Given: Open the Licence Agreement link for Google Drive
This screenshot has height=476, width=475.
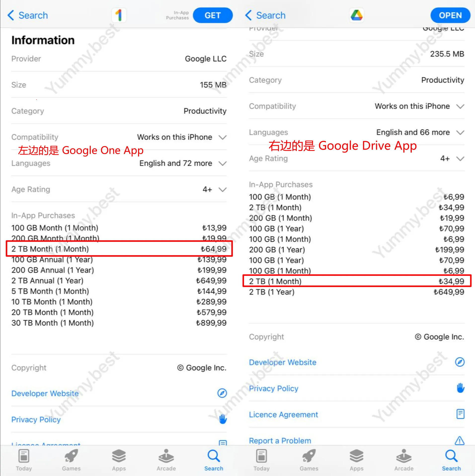Looking at the screenshot, I should click(283, 414).
